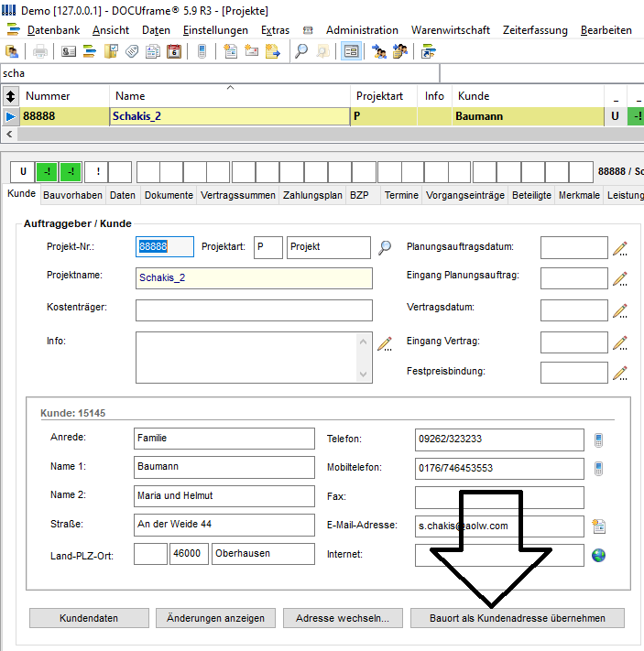This screenshot has width=644, height=651.
Task: Click the users with blue arrow icon
Action: [x=379, y=52]
